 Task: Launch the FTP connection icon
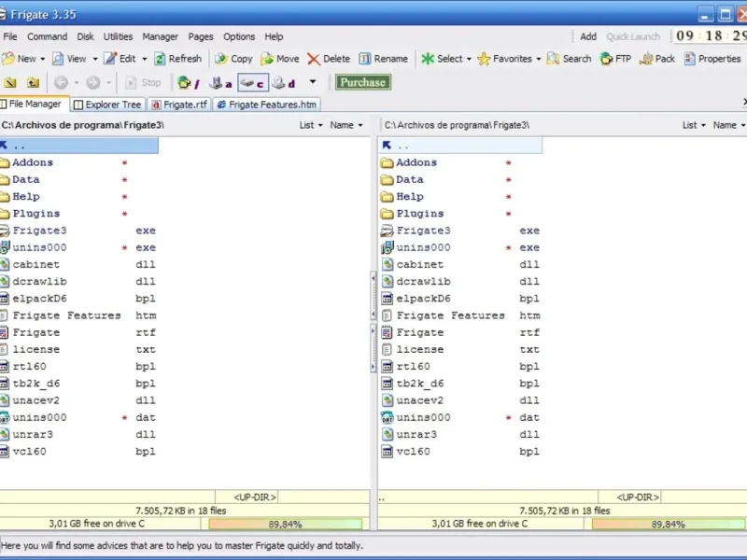[x=606, y=59]
